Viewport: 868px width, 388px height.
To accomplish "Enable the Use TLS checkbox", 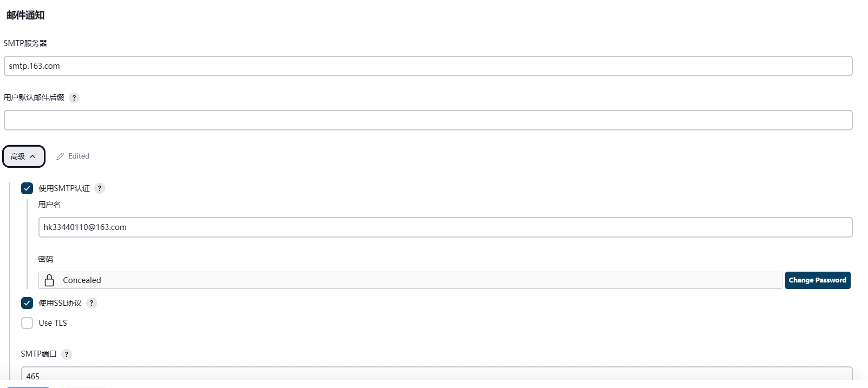I will pos(27,323).
